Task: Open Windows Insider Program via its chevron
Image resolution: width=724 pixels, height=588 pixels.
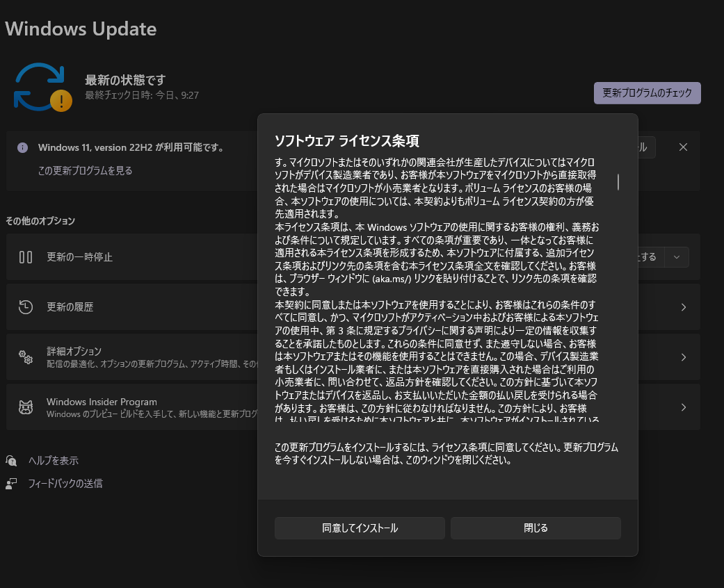Action: pyautogui.click(x=684, y=407)
